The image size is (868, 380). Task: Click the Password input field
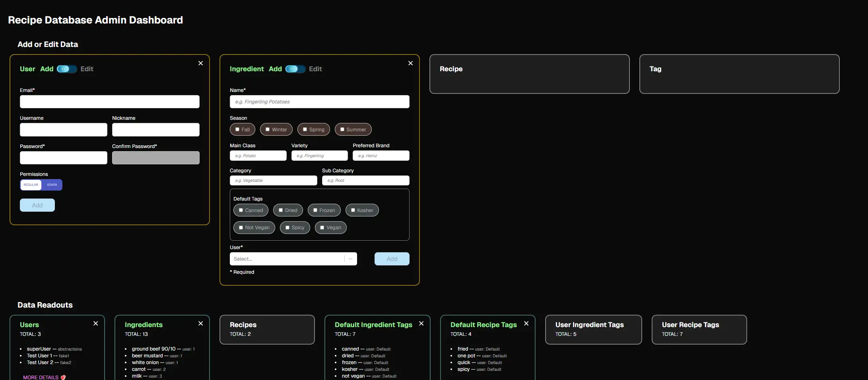(x=64, y=158)
